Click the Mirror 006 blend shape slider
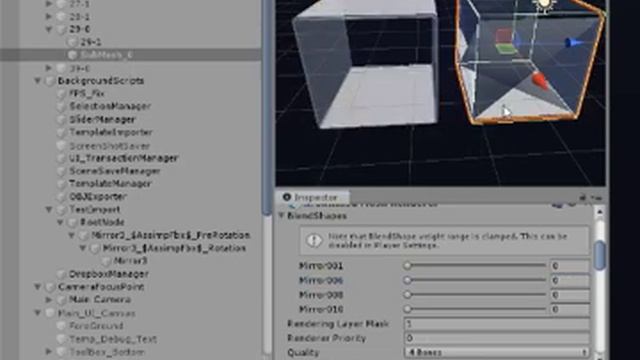The width and height of the screenshot is (640, 360). (x=476, y=280)
